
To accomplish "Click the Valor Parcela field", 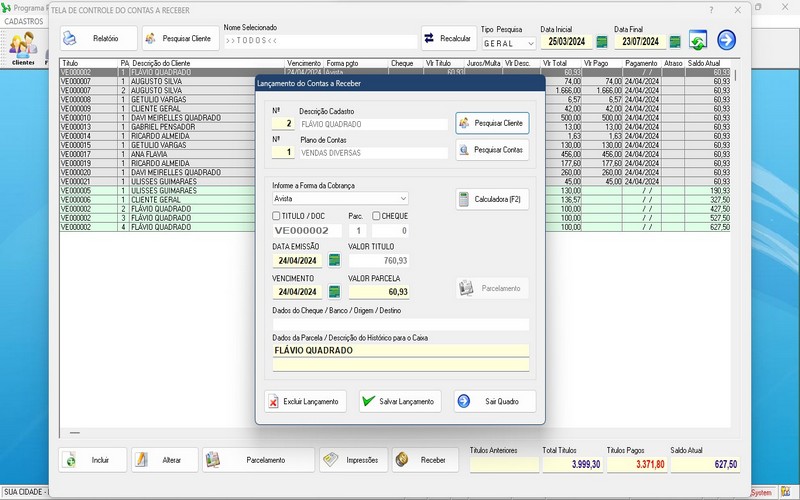I will 378,292.
